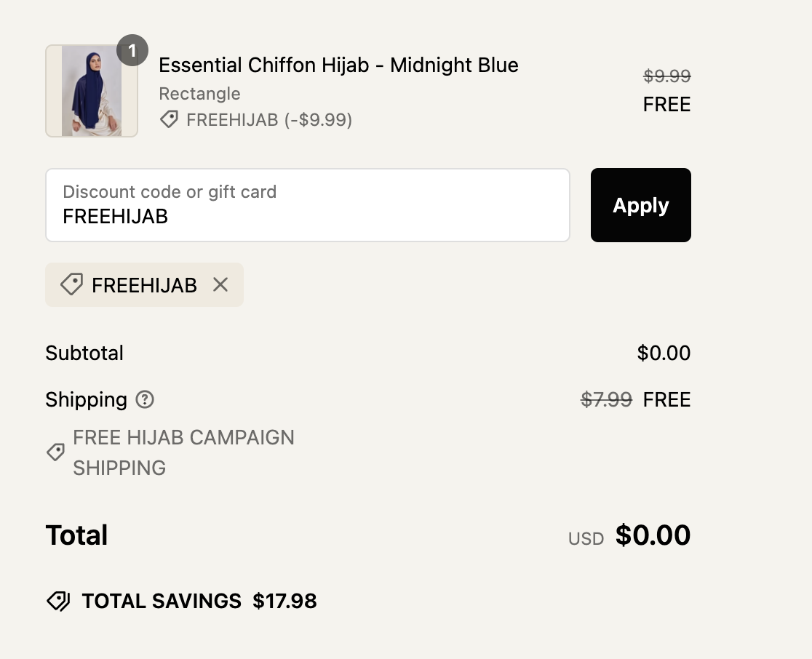Screen dimensions: 812x659
Task: Click the FREE price label for hijab
Action: [x=666, y=104]
